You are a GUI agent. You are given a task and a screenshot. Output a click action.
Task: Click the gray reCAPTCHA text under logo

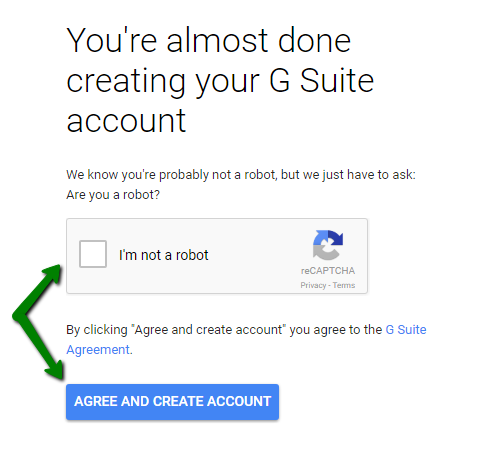tap(328, 271)
